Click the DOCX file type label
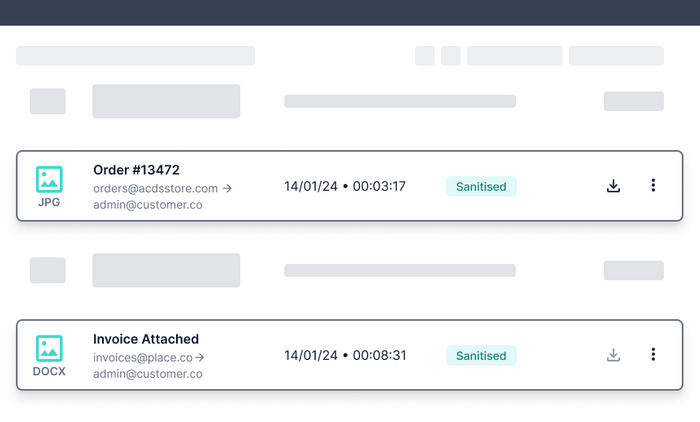700x422 pixels. click(x=49, y=371)
